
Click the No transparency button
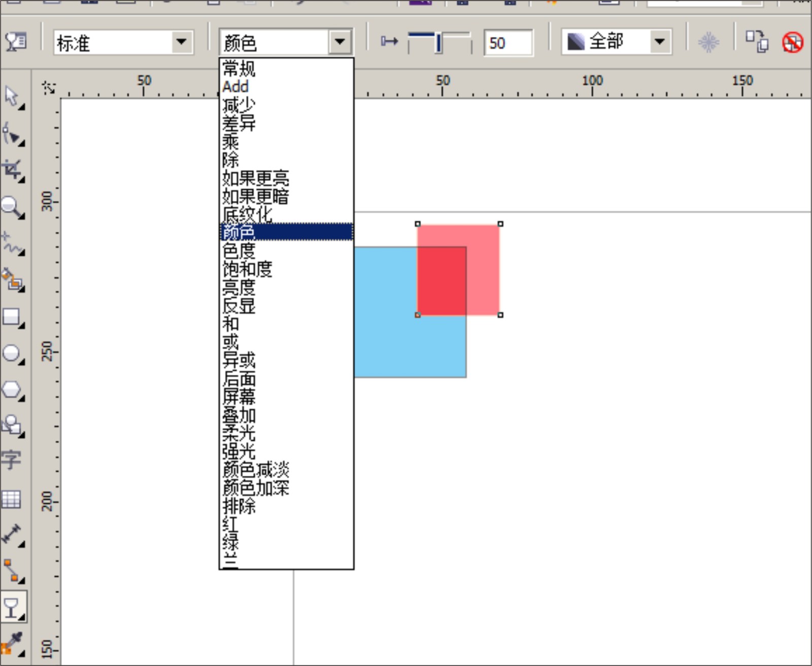click(x=793, y=42)
